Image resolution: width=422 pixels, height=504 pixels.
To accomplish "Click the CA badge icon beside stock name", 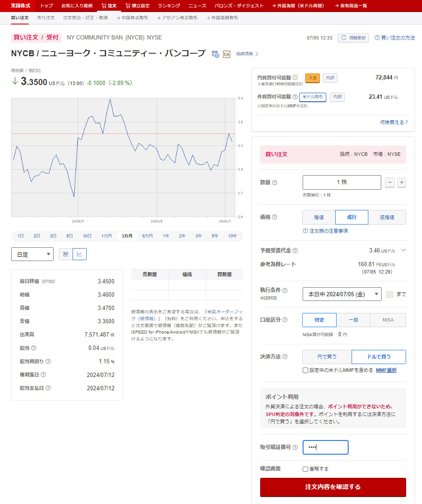I will (226, 54).
